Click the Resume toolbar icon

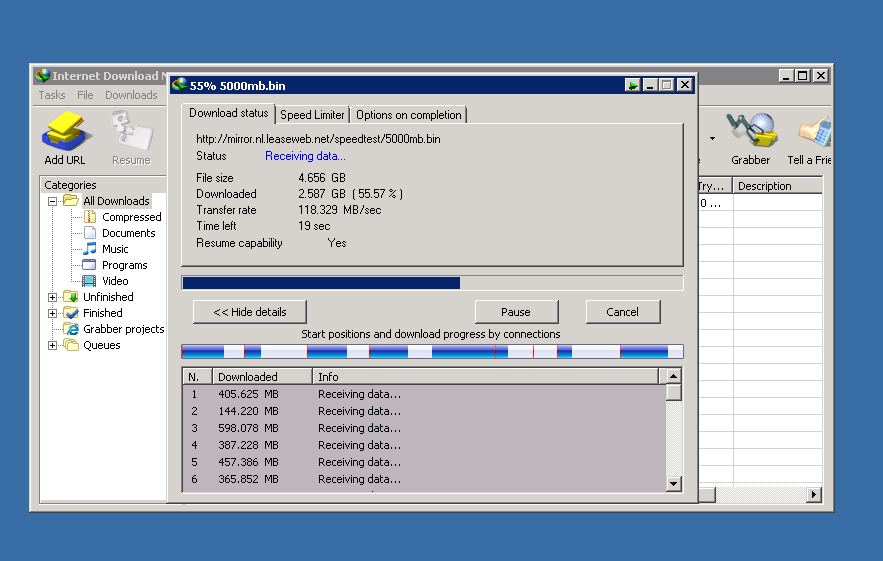click(x=131, y=131)
